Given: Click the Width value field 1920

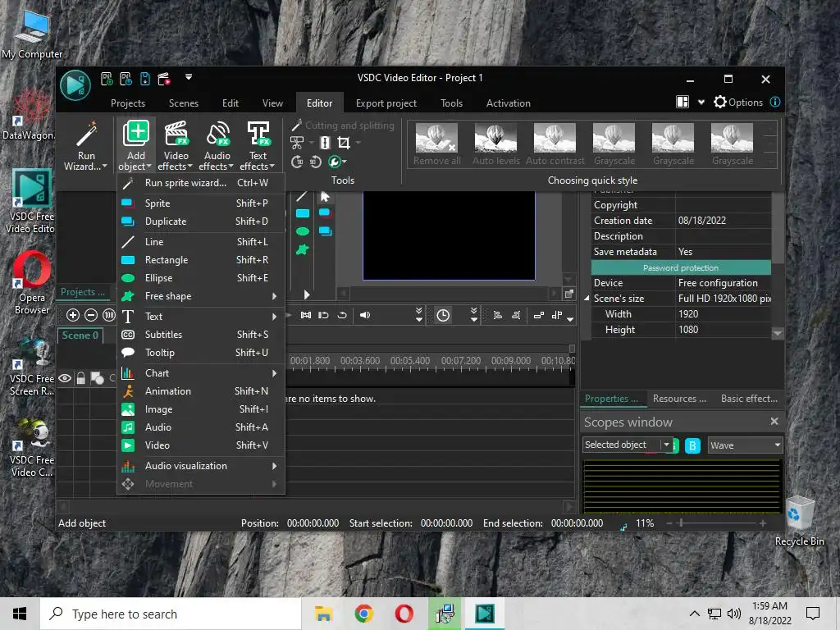Looking at the screenshot, I should click(724, 314).
